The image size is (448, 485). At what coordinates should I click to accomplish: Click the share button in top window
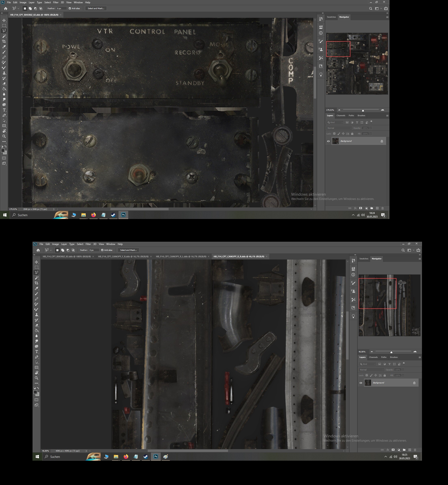click(386, 9)
